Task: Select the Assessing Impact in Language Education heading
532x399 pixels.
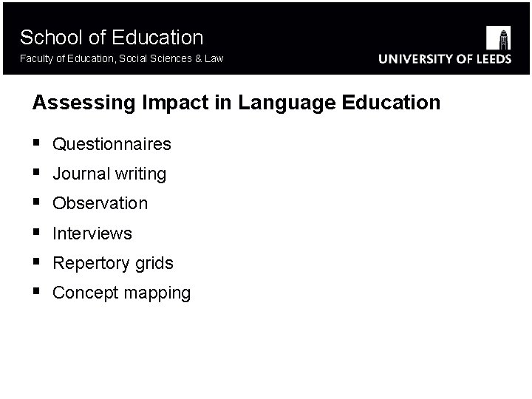Action: [236, 102]
